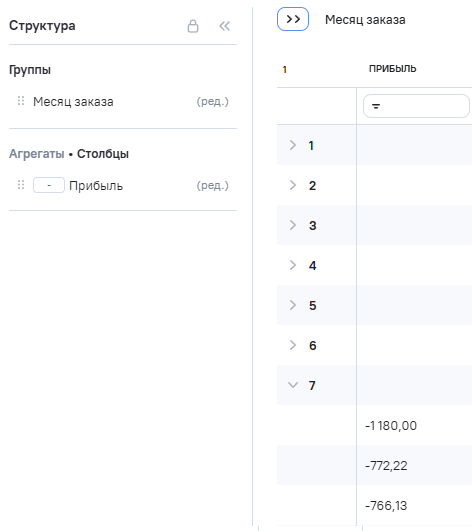The height and width of the screenshot is (531, 472).
Task: Select the cell with value -1 180,00
Action: coord(414,425)
